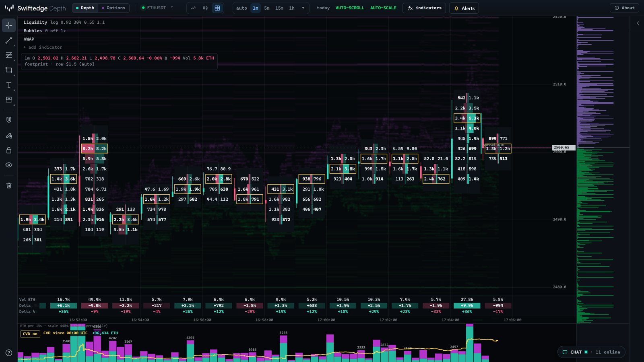Screen dimensions: 644x362
Task: Switch to the Depth tab
Action: coord(85,8)
